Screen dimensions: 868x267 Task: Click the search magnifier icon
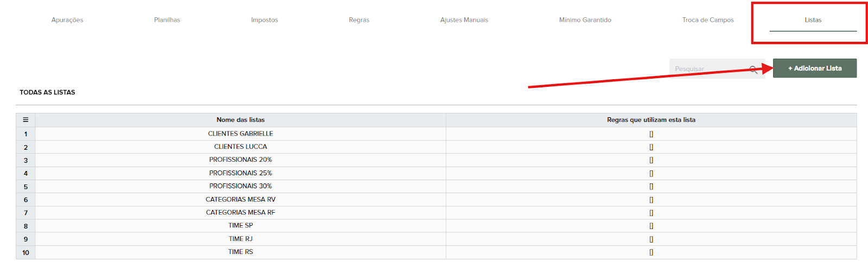click(753, 69)
